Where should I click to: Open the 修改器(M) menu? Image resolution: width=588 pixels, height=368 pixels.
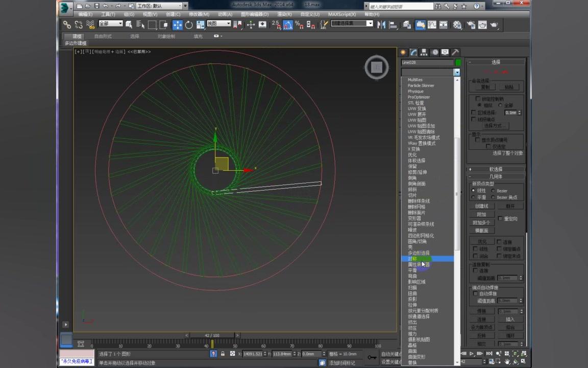(199, 14)
